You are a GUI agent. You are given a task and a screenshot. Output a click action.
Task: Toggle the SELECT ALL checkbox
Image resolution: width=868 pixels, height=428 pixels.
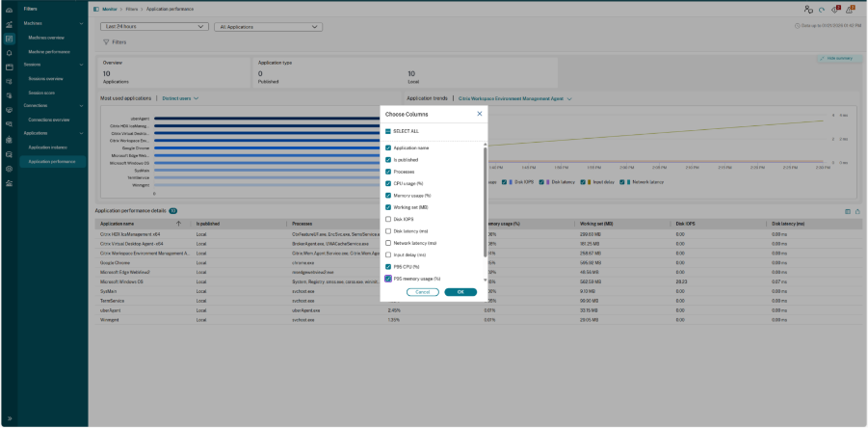click(388, 131)
